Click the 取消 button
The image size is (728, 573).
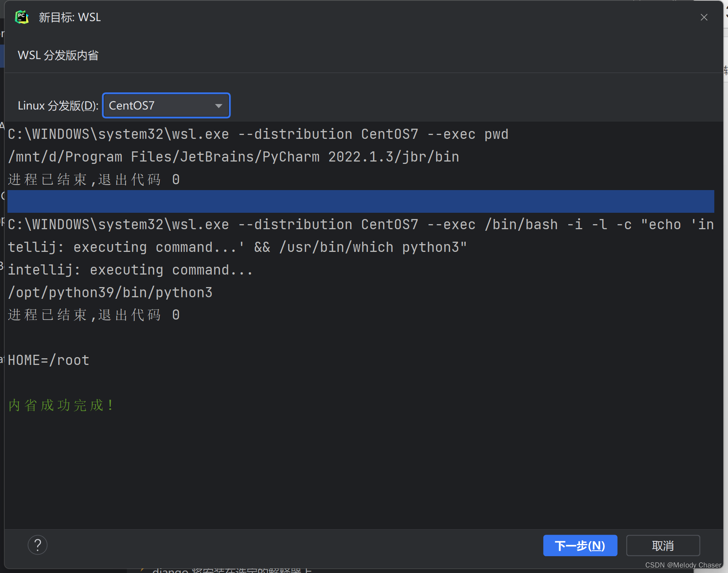(663, 545)
